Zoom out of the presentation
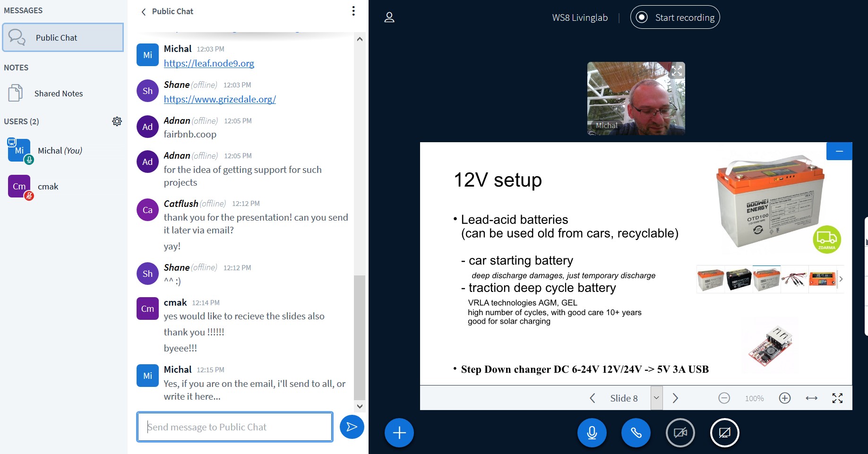Image resolution: width=868 pixels, height=454 pixels. tap(724, 398)
